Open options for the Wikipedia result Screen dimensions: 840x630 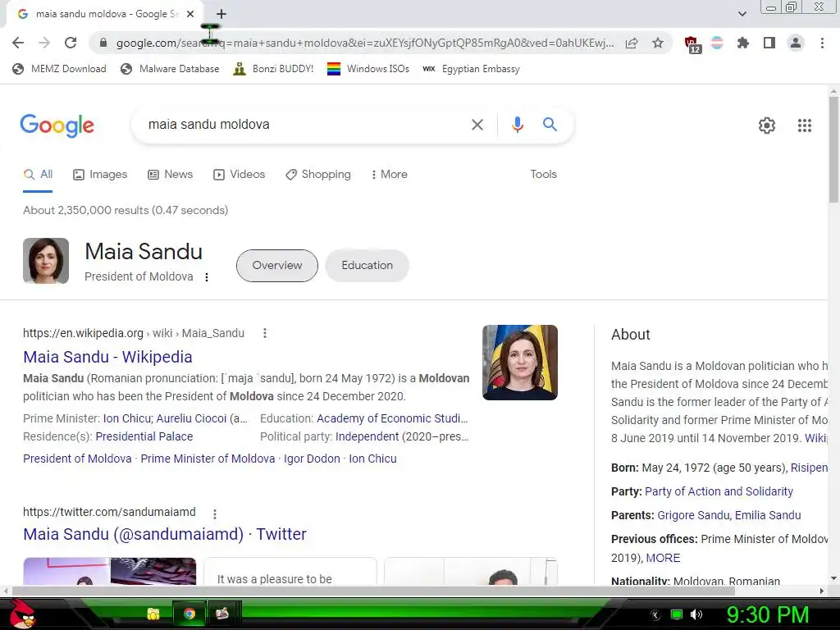coord(265,333)
